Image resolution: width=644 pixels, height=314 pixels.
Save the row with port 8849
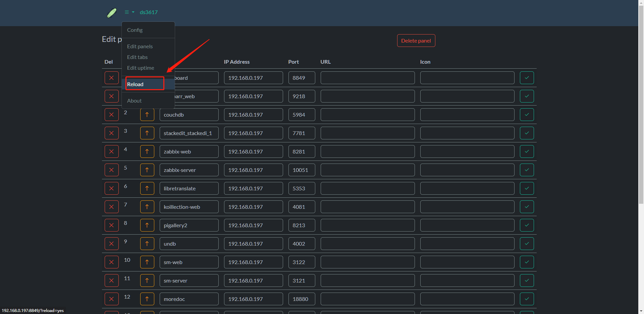pyautogui.click(x=527, y=78)
